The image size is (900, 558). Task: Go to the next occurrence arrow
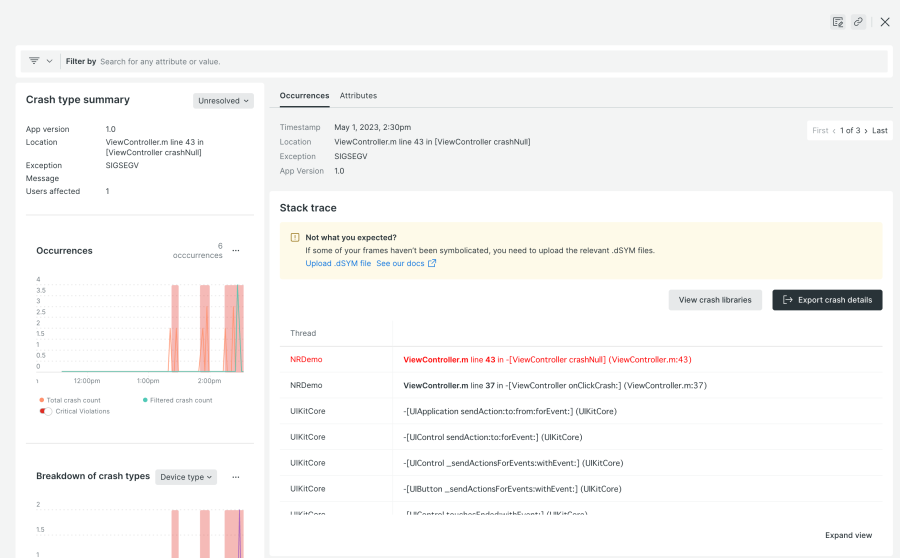pyautogui.click(x=866, y=131)
